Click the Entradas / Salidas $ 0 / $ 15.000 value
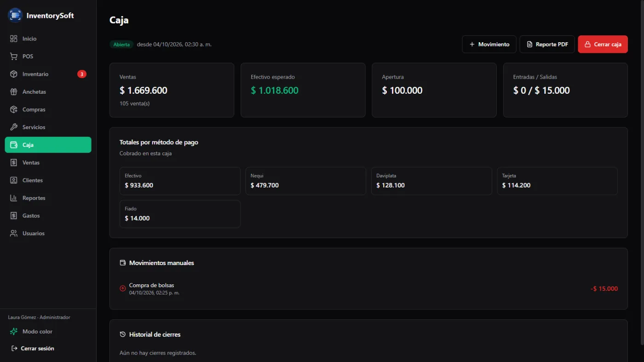Screen dimensions: 644x362 (541, 90)
